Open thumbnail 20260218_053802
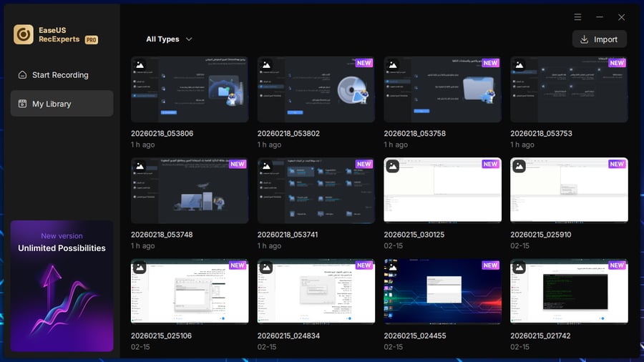 [316, 89]
